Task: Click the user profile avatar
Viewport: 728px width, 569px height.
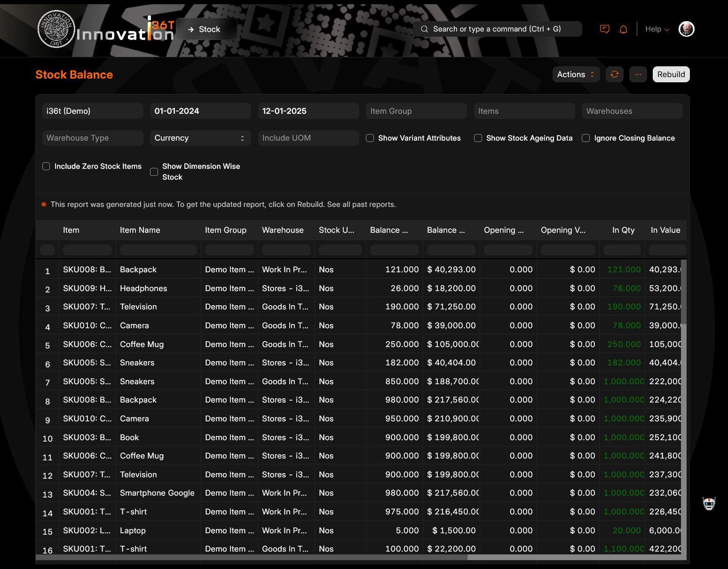Action: (686, 29)
